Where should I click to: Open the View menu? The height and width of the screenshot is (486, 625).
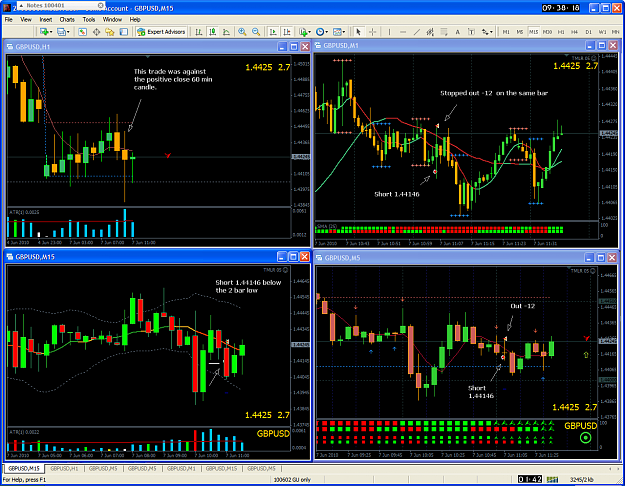26,20
